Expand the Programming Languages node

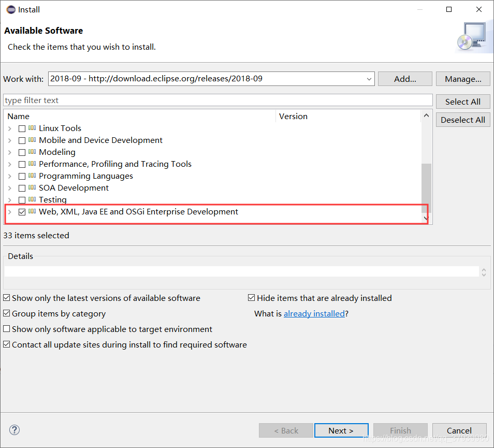(x=10, y=177)
